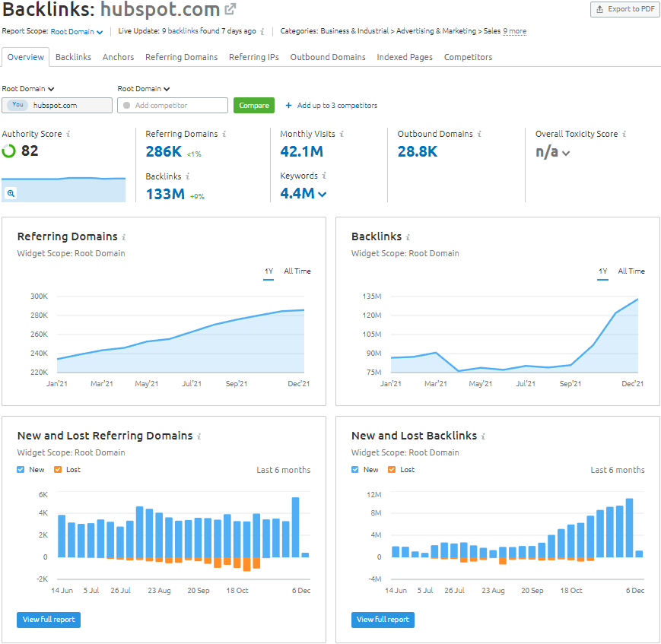View full report for Backlinks

click(x=383, y=620)
